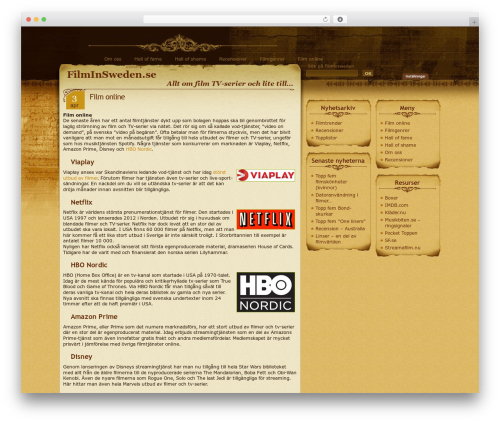Viewport: 500px width, 423px height.
Task: Open 'Topplistor' in Nyhetsarkiv
Action: pyautogui.click(x=326, y=138)
